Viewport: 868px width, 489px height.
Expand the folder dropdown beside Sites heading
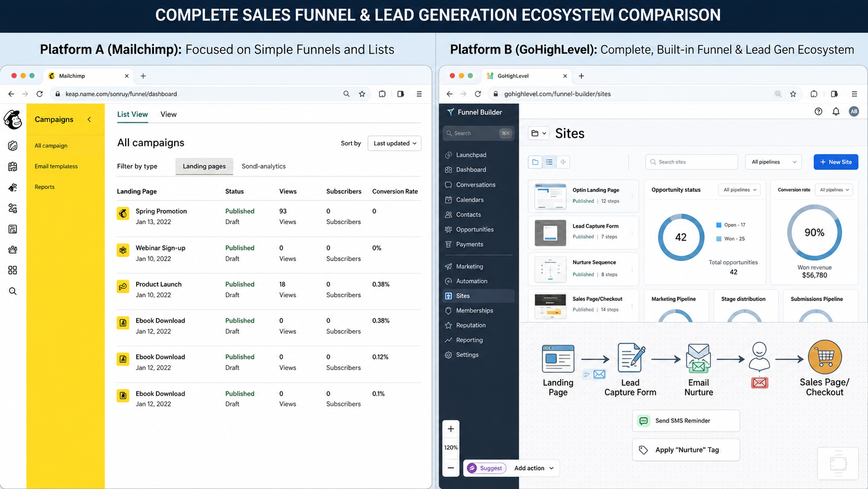(538, 134)
